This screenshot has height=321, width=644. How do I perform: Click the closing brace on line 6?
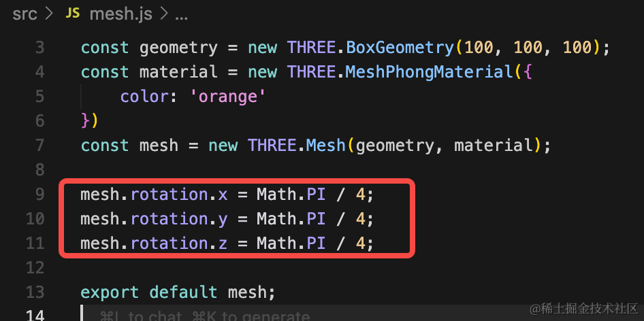coord(85,121)
